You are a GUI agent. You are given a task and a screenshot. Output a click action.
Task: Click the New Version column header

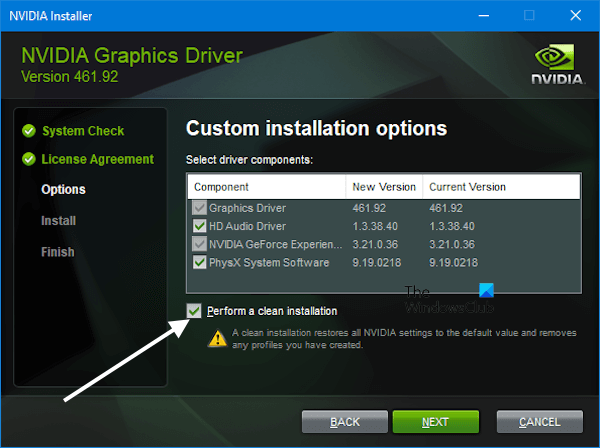pyautogui.click(x=384, y=187)
